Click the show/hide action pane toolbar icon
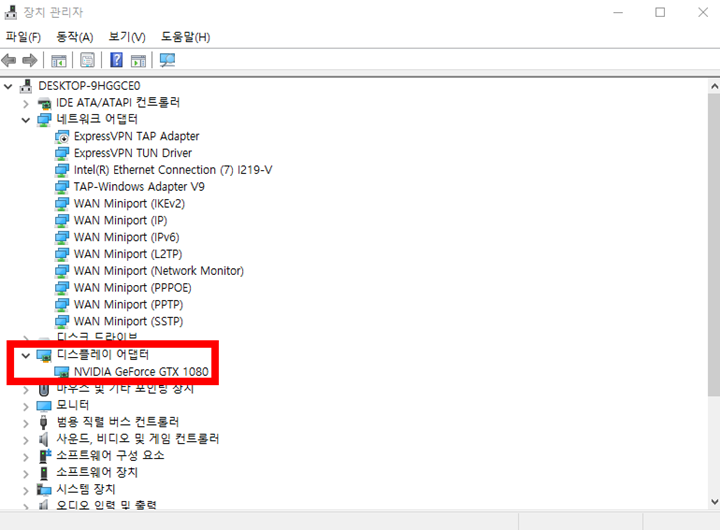 click(x=138, y=61)
